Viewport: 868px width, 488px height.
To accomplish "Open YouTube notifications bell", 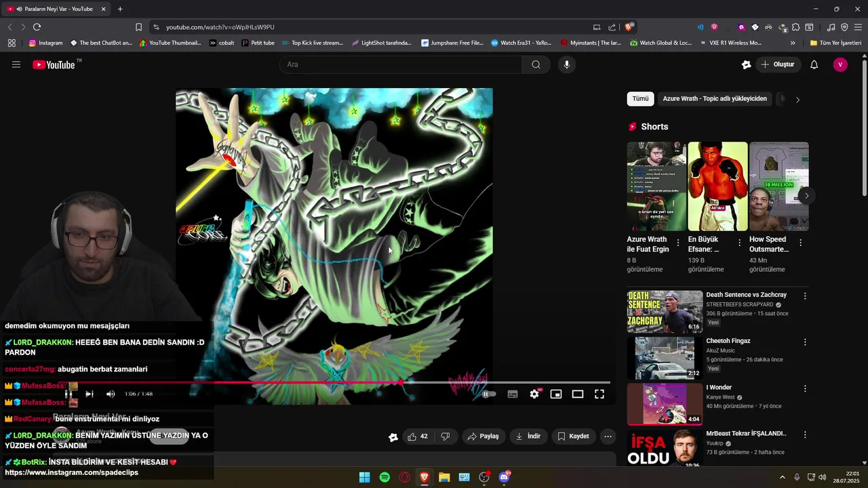I will pyautogui.click(x=814, y=64).
